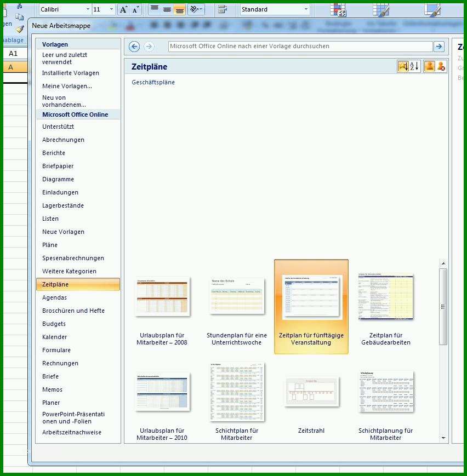The height and width of the screenshot is (476, 467).
Task: Sort templates alphabetically with A-Z icon
Action: coord(414,66)
